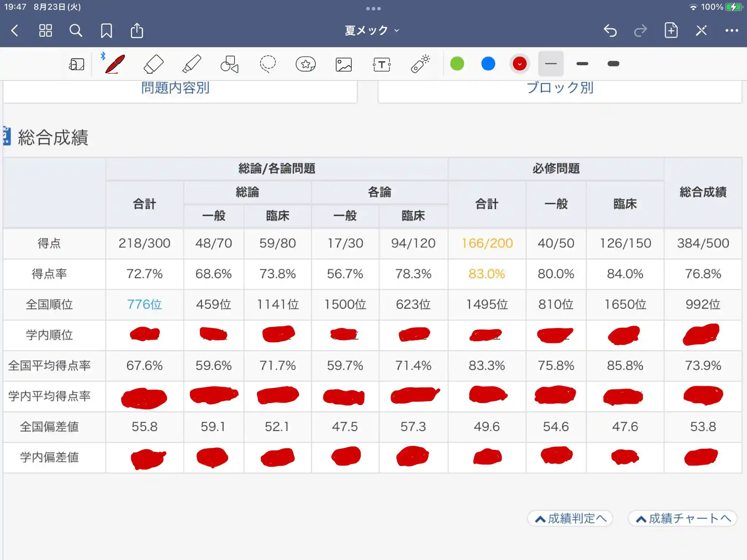Open the stickers elements tool

306,64
